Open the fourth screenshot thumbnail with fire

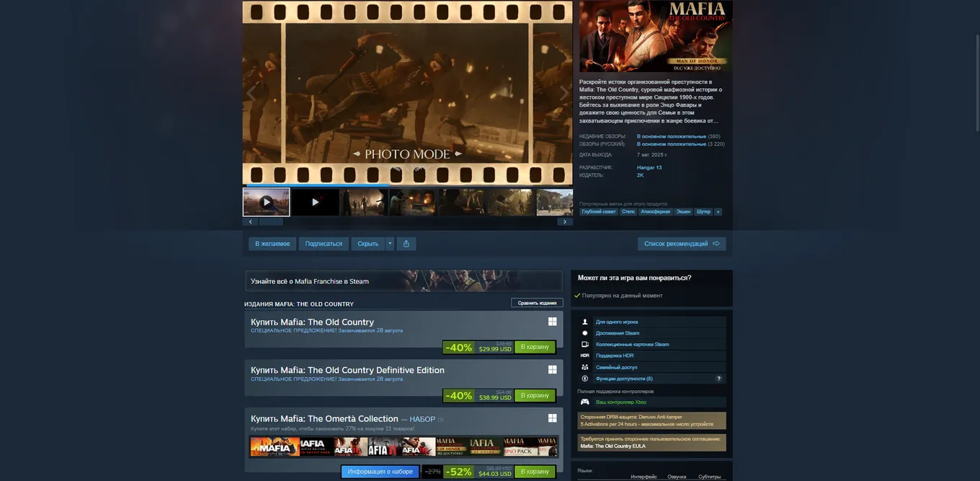pos(413,202)
